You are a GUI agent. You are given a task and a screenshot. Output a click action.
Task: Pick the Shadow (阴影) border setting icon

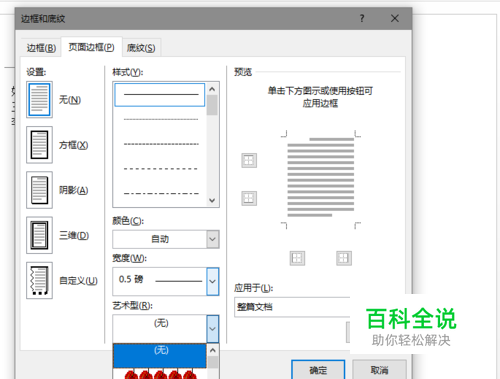[x=39, y=190]
